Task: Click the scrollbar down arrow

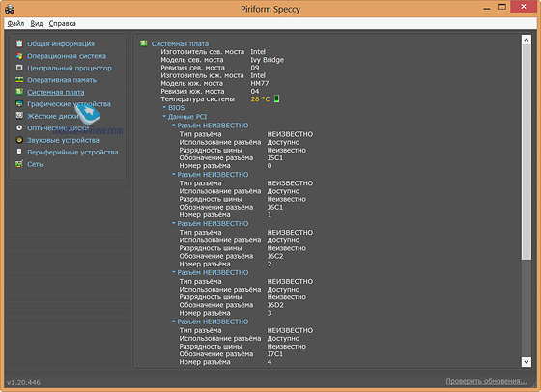Action: pos(527,362)
